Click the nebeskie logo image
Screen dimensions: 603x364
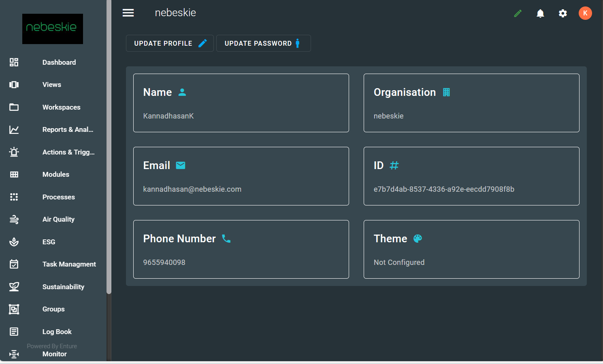(53, 29)
